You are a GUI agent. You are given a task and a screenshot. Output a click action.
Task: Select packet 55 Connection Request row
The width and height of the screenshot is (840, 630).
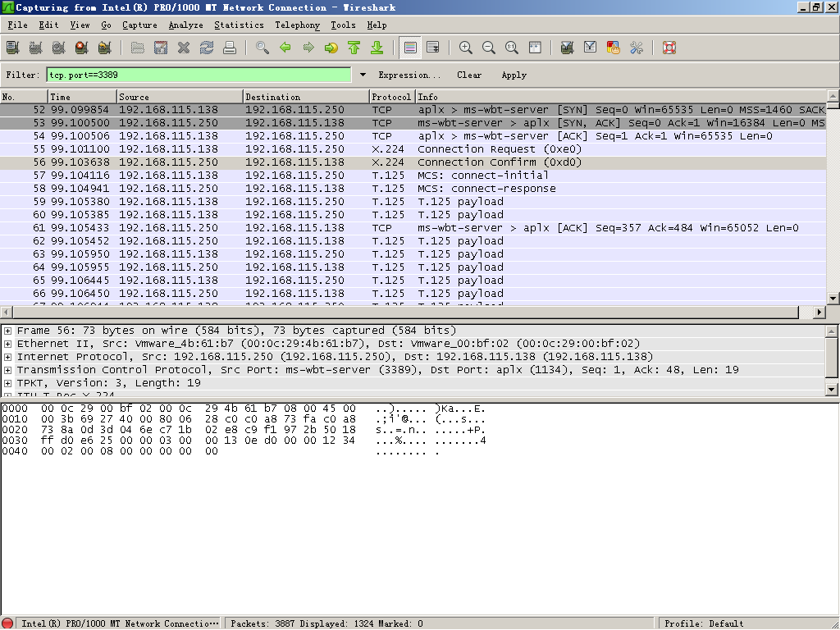tap(413, 149)
